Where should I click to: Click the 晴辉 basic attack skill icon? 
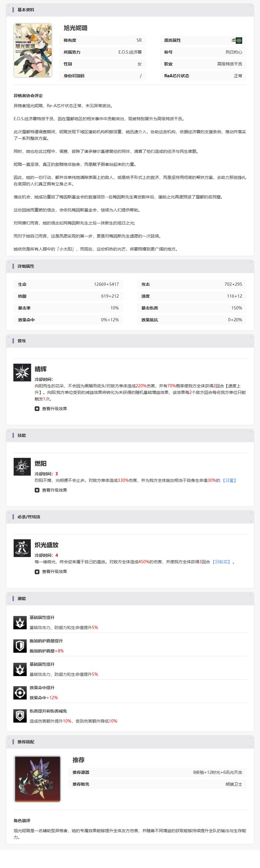click(22, 372)
